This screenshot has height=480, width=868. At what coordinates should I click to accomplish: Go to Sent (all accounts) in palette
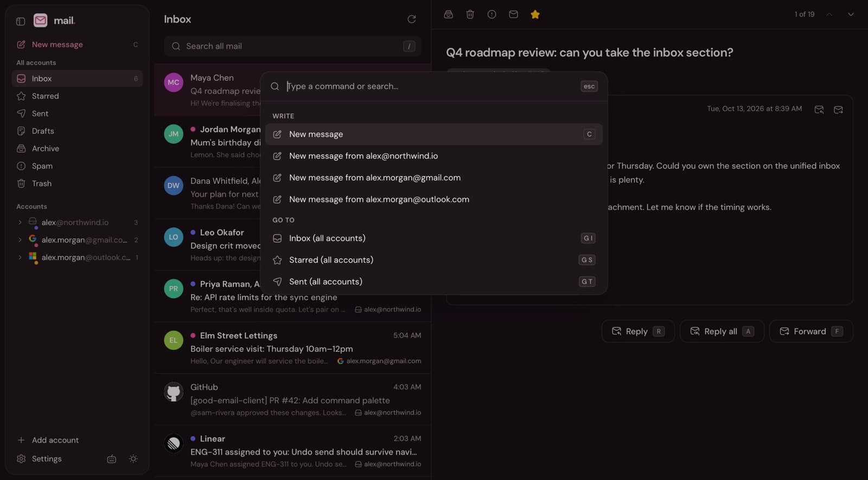click(434, 282)
